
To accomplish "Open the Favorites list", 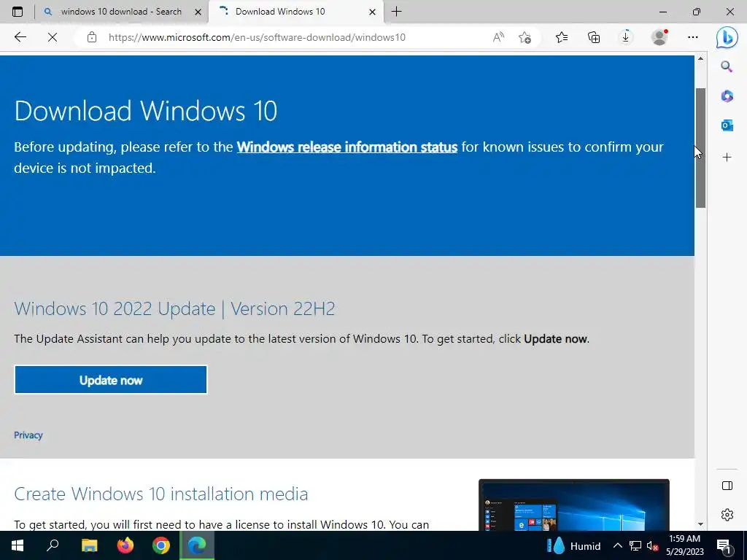I will point(562,37).
